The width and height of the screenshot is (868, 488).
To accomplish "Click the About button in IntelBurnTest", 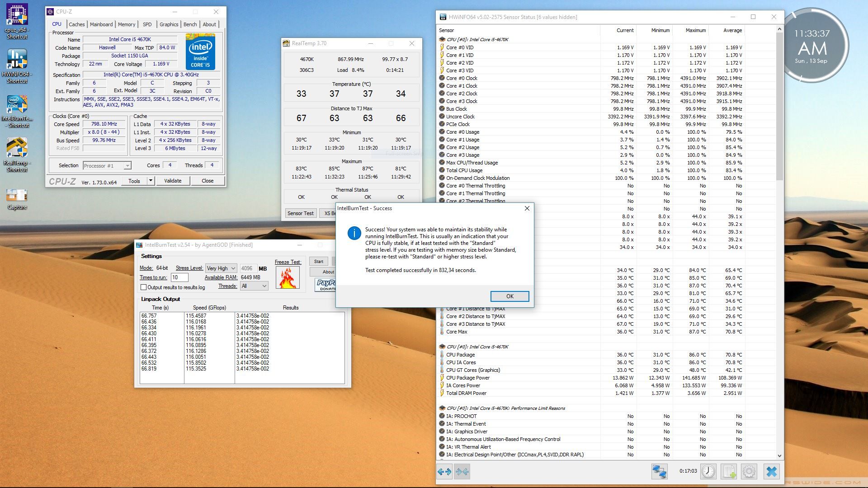I will (323, 272).
